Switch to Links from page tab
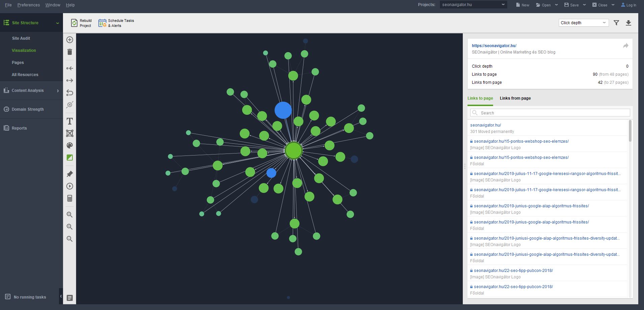Screen dimensions: 644x310 coord(515,98)
